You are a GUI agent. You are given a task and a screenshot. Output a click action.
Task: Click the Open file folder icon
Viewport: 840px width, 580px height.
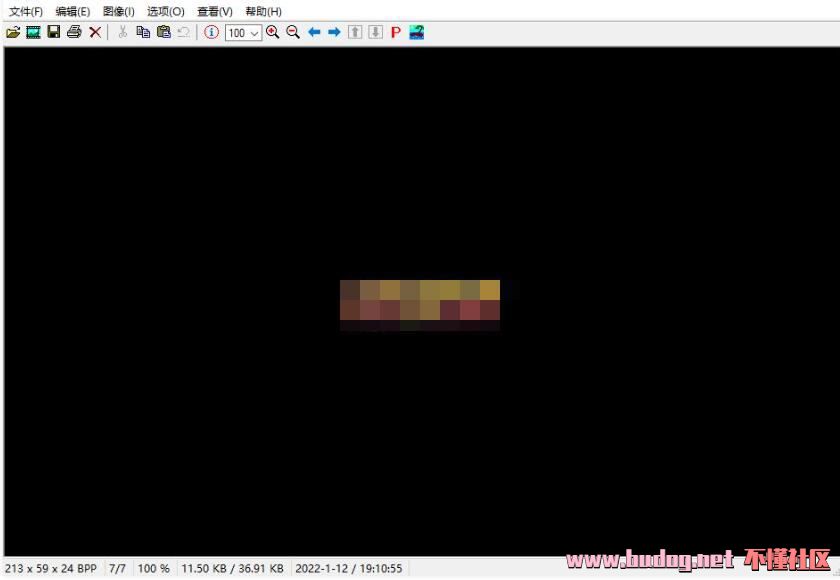coord(13,32)
